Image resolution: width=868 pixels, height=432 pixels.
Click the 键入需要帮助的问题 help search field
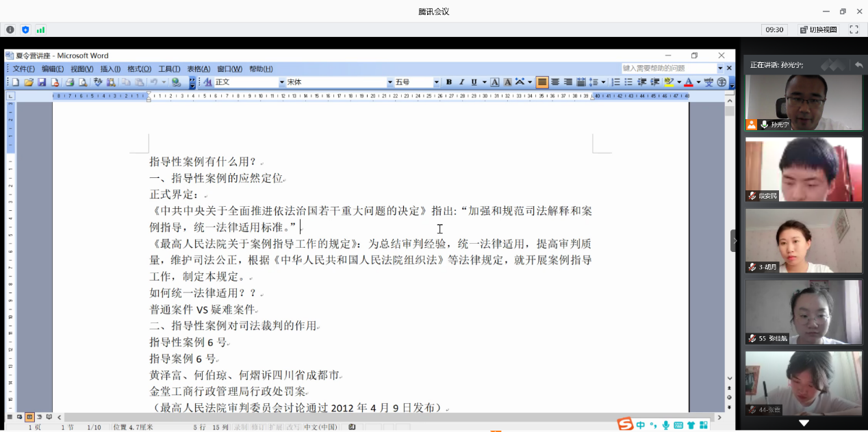click(x=669, y=68)
